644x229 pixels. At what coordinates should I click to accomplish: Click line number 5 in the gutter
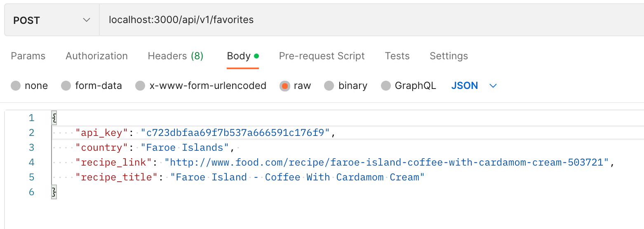pyautogui.click(x=32, y=177)
